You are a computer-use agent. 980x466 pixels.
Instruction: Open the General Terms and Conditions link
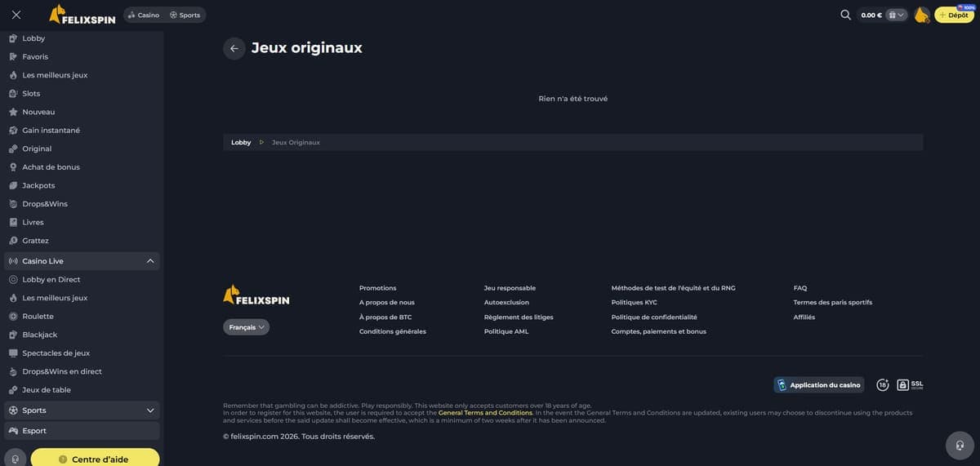(x=485, y=413)
